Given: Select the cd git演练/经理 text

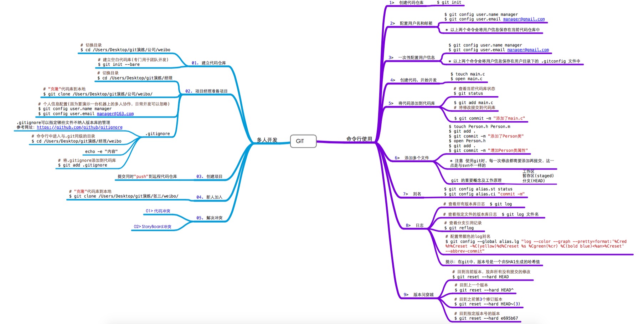Looking at the screenshot, I should [x=135, y=78].
